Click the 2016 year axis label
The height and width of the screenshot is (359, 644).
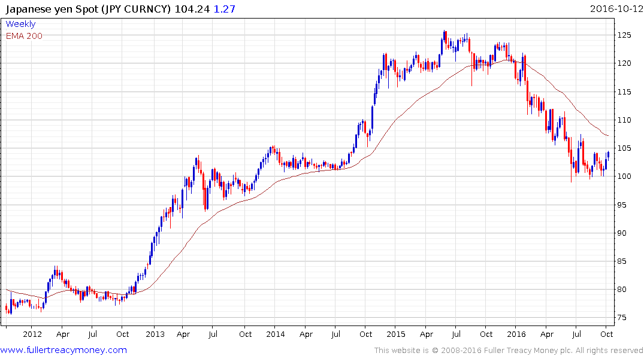click(516, 334)
